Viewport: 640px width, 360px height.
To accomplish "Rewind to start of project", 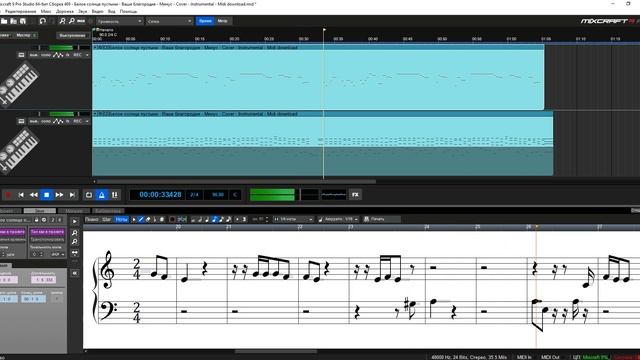I will click(21, 195).
